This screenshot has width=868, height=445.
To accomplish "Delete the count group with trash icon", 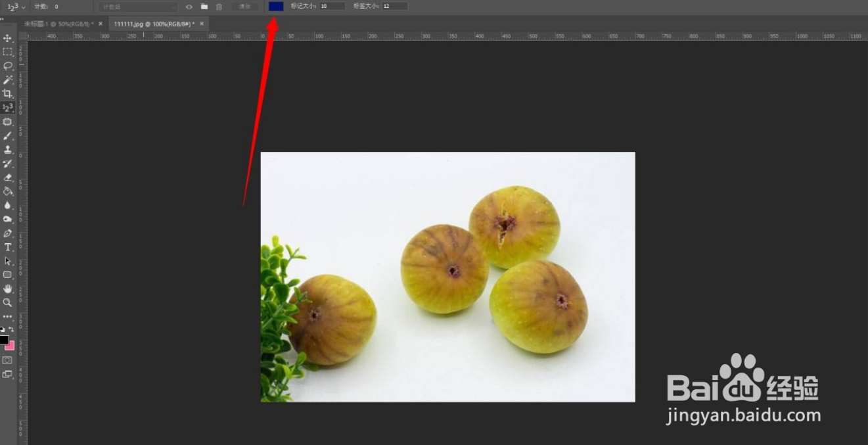I will (219, 7).
